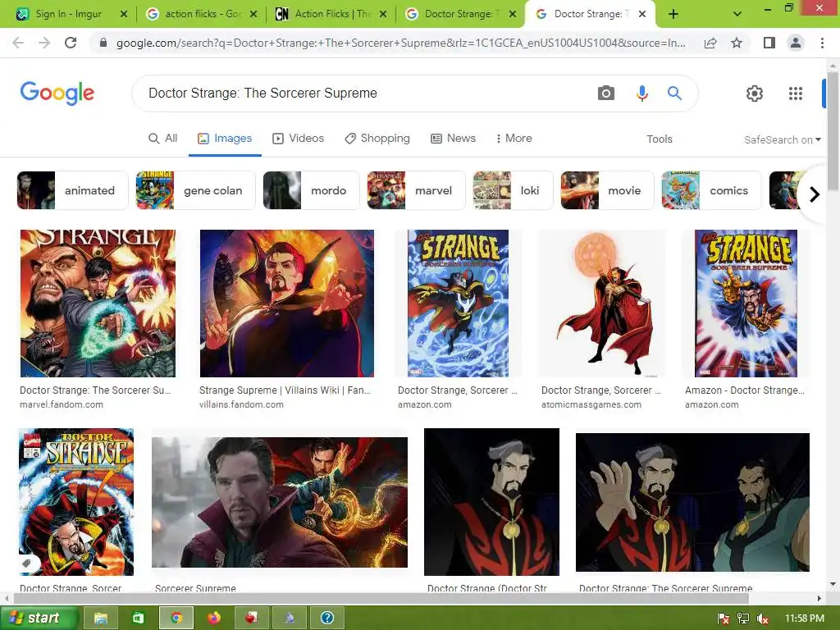
Task: Open Google quick settings gear
Action: tap(755, 94)
